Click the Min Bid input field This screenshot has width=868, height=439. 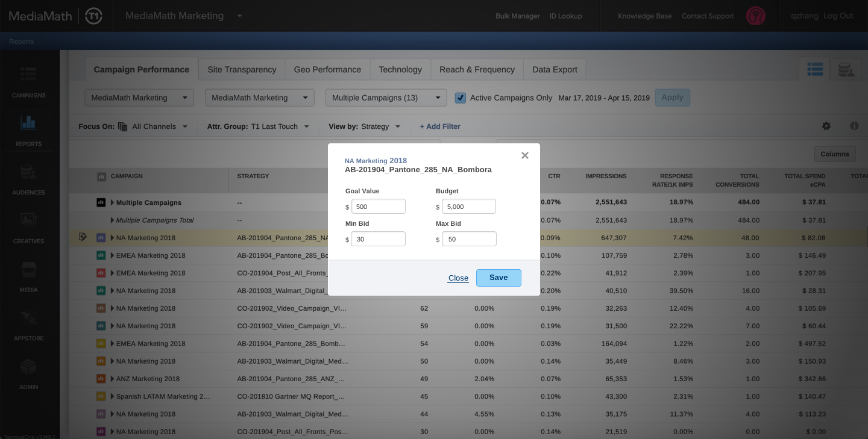(x=379, y=239)
